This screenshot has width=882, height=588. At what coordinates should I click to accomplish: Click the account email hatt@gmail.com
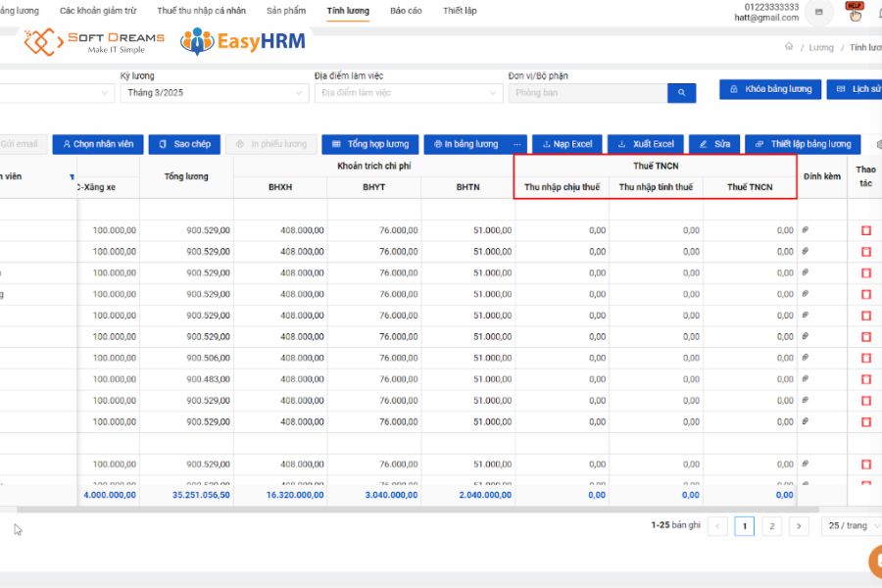pos(766,18)
